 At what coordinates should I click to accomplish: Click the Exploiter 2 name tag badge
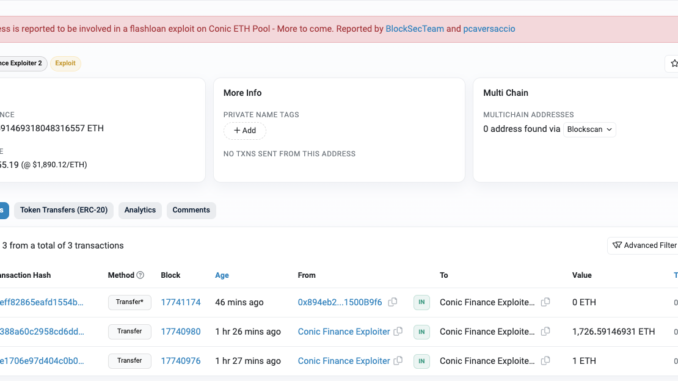22,63
